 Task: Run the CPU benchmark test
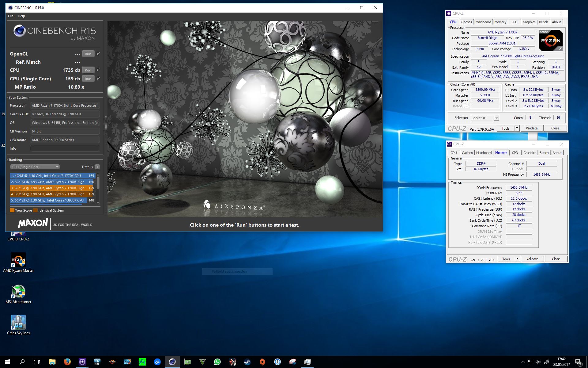click(88, 70)
